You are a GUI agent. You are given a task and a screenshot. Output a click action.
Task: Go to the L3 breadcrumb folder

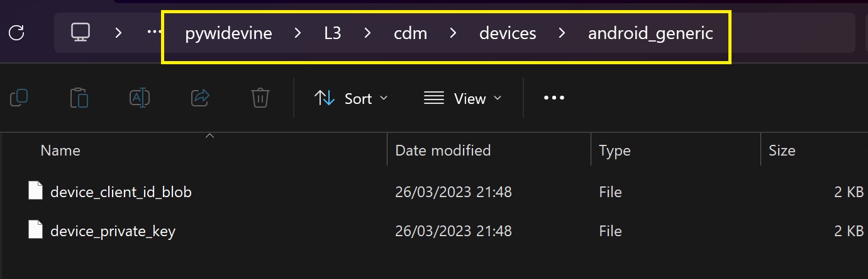(x=333, y=33)
